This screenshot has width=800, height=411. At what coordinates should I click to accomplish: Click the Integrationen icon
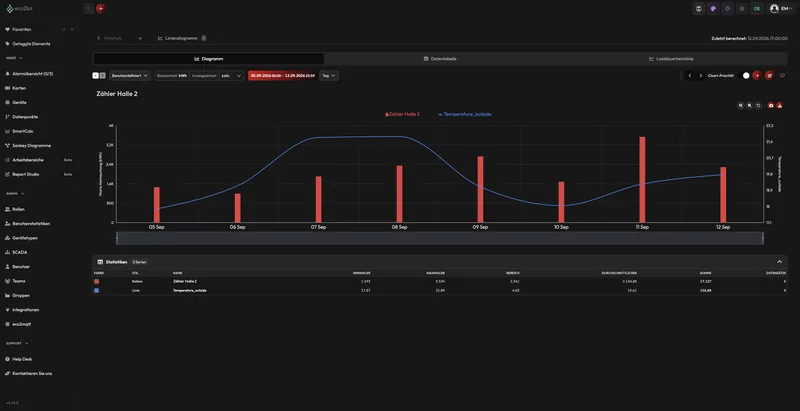point(8,310)
